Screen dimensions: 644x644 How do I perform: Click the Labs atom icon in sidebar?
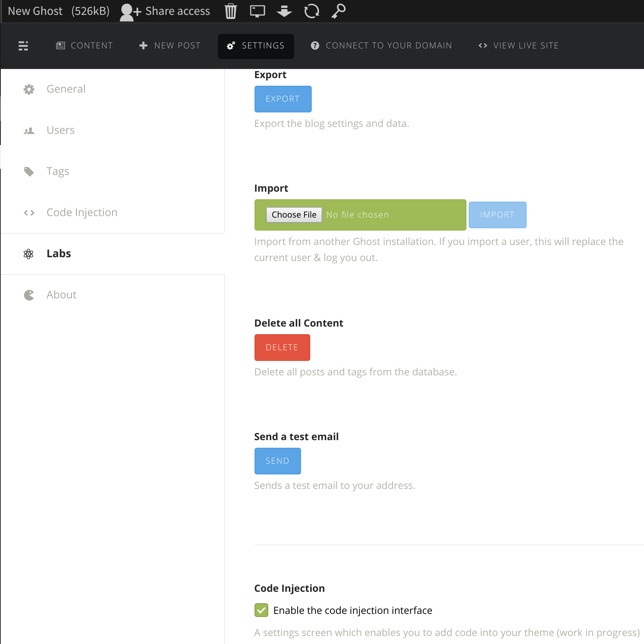[29, 254]
